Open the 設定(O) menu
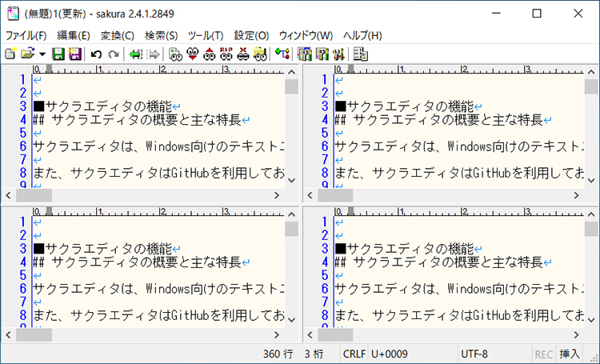The width and height of the screenshot is (600, 364). 251,35
